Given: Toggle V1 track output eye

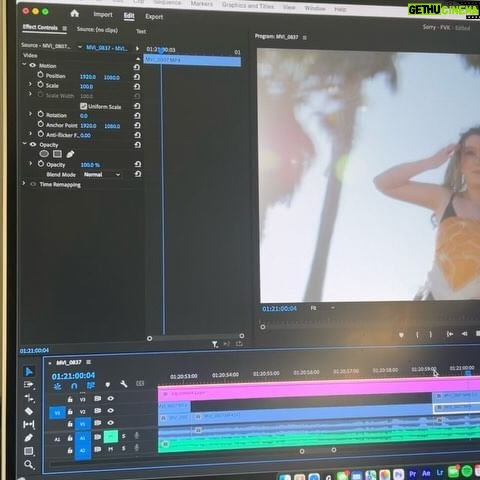Looking at the screenshot, I should click(x=111, y=423).
